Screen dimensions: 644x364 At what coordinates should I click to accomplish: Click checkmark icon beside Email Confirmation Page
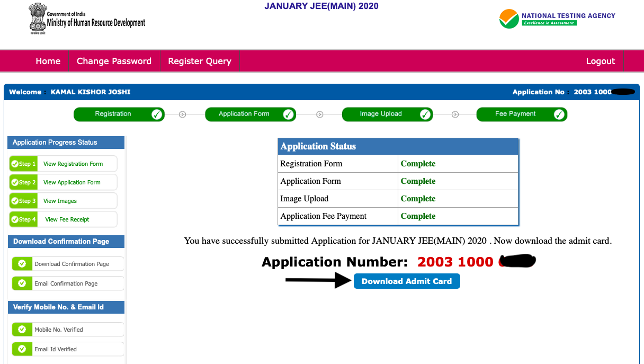coord(22,283)
